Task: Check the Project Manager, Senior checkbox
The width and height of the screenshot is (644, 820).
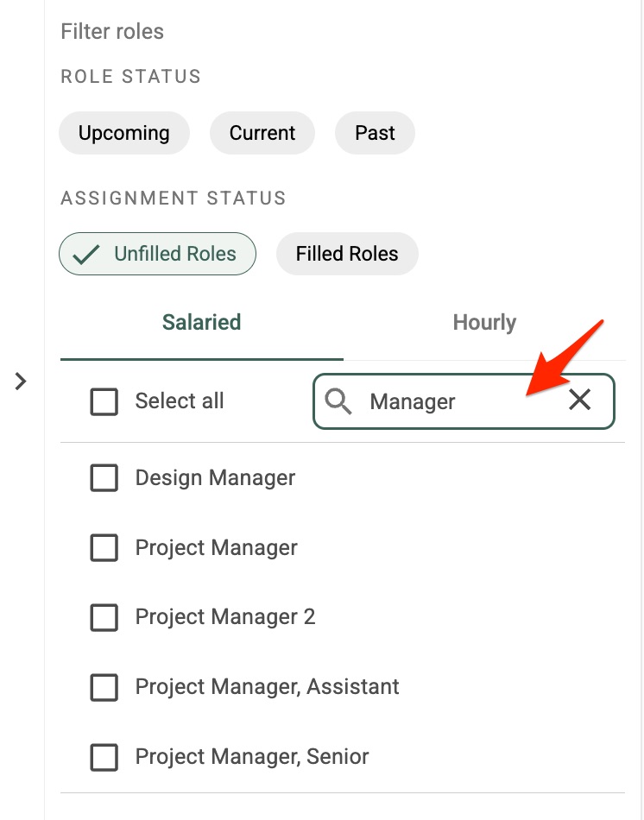Action: [104, 757]
